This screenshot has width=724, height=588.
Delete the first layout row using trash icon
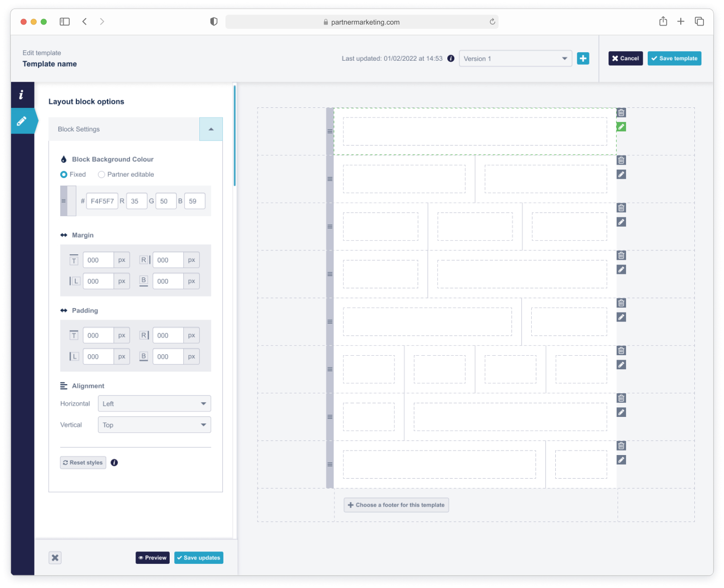621,113
